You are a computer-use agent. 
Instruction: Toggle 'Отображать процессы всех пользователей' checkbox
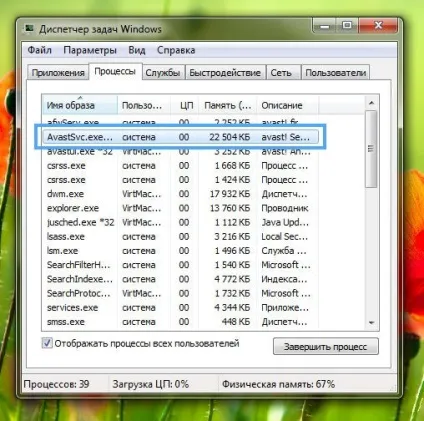pyautogui.click(x=47, y=343)
